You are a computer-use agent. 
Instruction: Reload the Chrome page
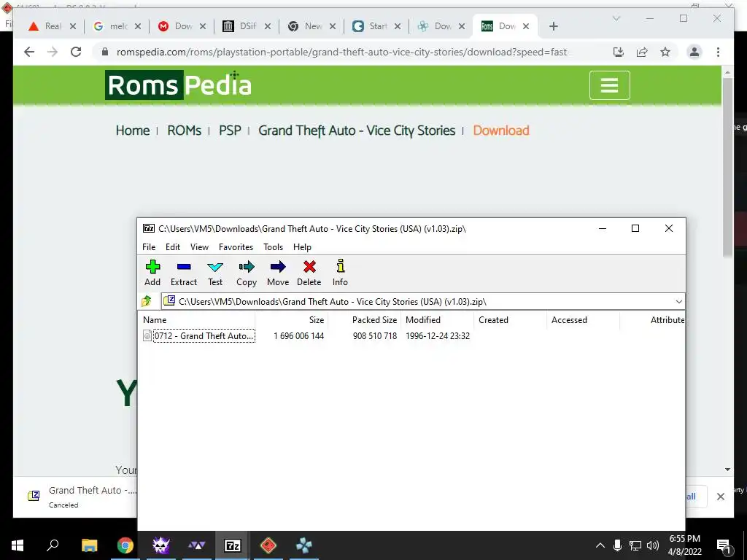tap(76, 52)
